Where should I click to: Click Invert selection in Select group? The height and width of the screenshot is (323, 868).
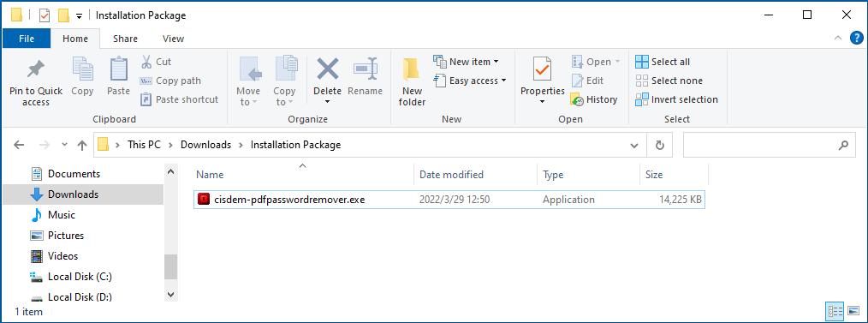point(676,99)
